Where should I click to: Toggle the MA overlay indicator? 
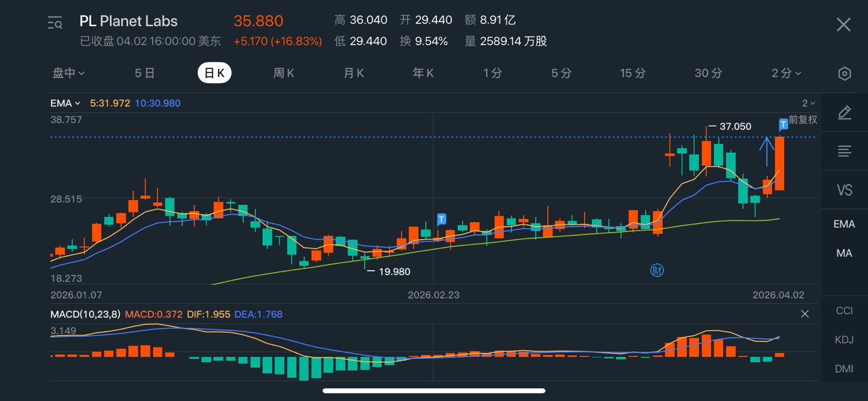tap(844, 253)
